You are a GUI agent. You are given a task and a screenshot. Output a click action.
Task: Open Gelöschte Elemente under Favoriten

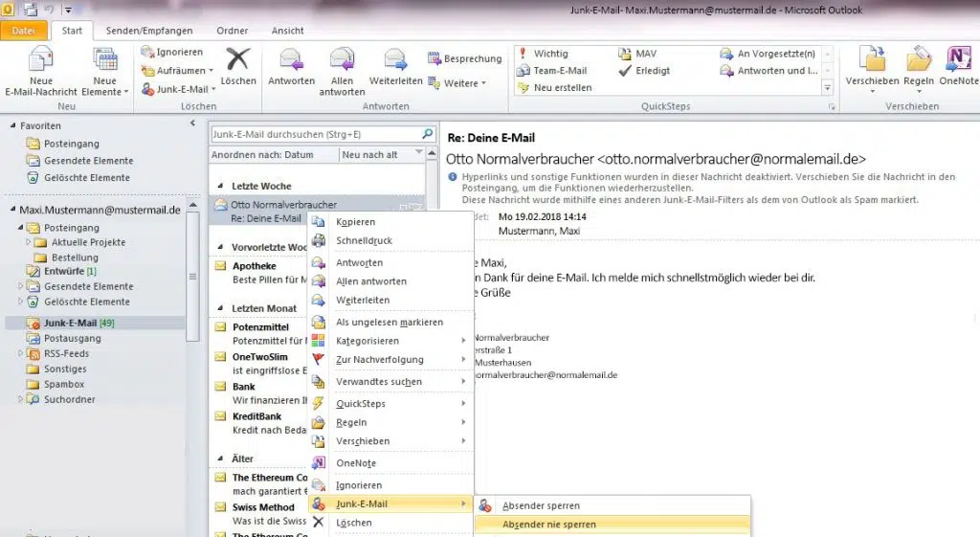pos(87,177)
